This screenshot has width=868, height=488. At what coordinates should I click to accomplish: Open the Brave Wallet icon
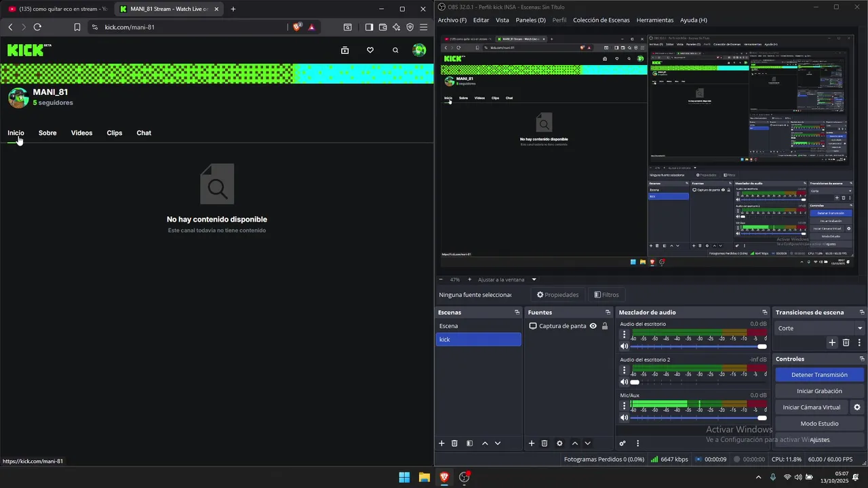click(382, 27)
